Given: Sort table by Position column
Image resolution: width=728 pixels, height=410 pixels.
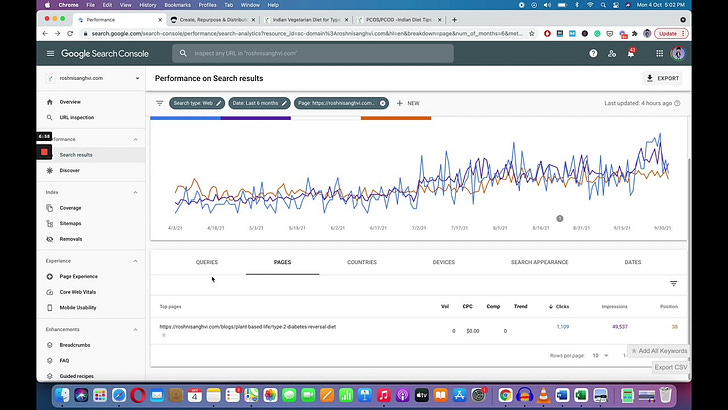Looking at the screenshot, I should (669, 306).
